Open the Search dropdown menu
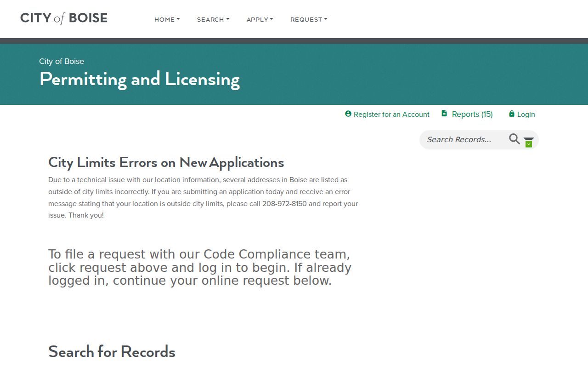Image resolution: width=588 pixels, height=368 pixels. tap(213, 19)
